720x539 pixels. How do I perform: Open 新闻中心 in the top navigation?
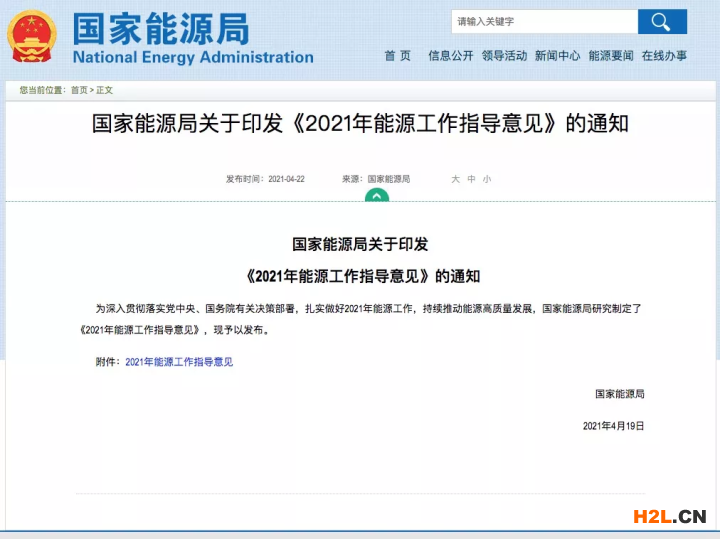point(557,56)
